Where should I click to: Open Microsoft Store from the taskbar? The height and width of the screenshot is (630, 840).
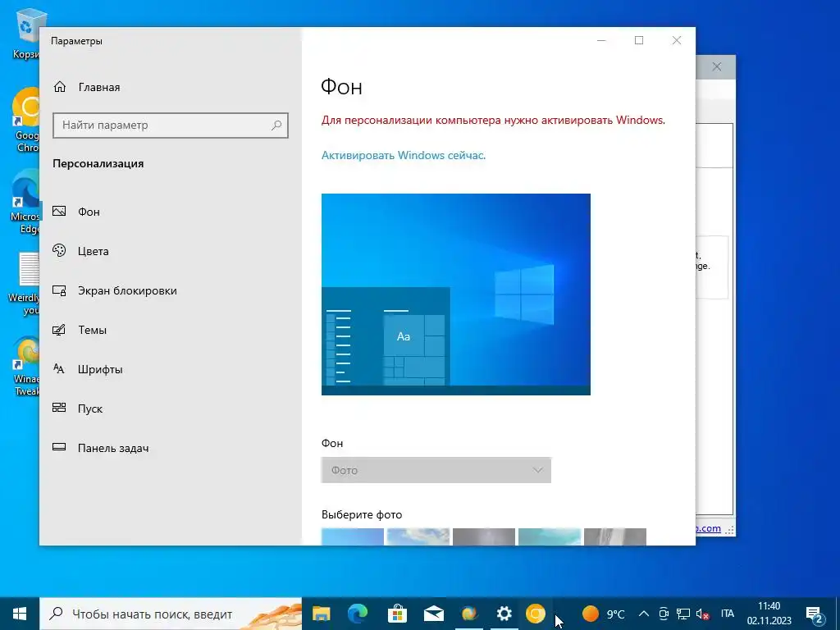coord(397,614)
